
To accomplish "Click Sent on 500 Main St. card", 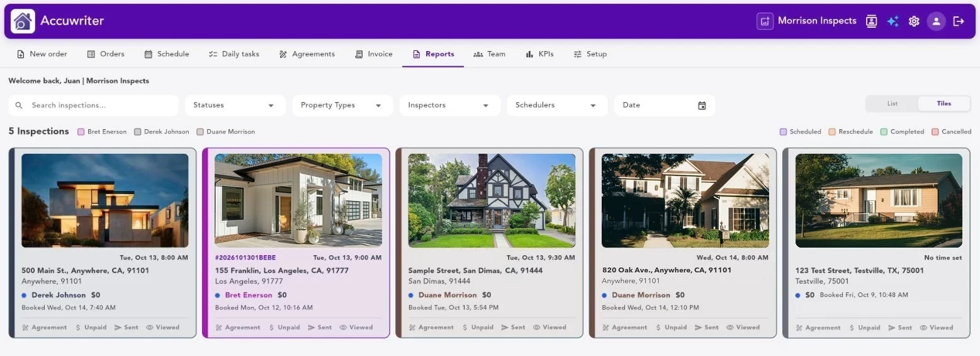I will (127, 328).
